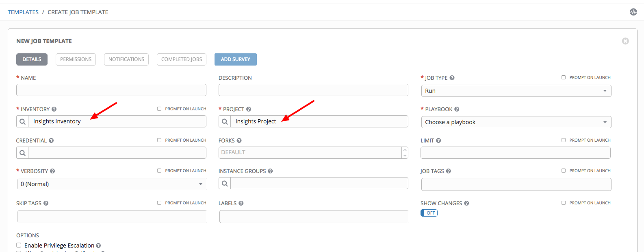
Task: Open the Choose a playbook dropdown
Action: [516, 122]
